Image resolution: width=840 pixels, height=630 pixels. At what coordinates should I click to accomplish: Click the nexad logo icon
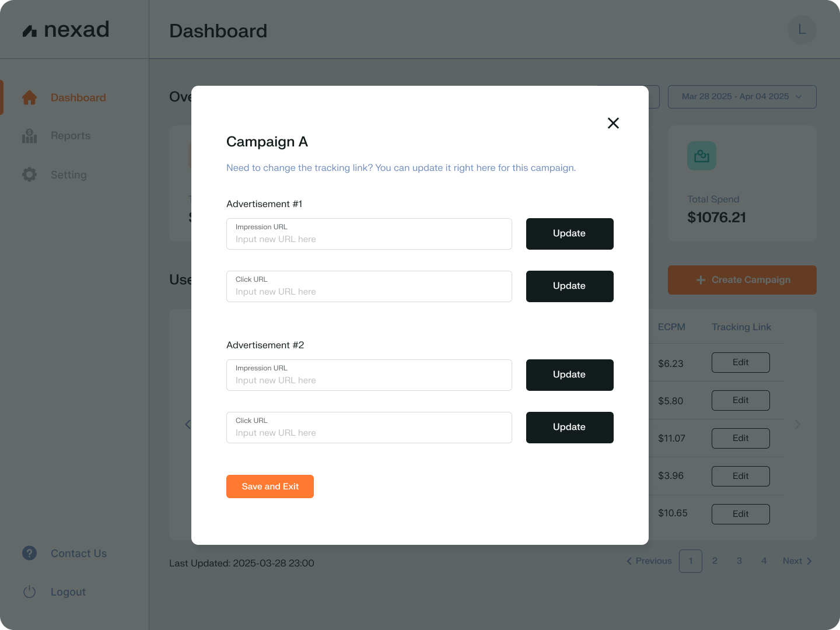(x=30, y=31)
